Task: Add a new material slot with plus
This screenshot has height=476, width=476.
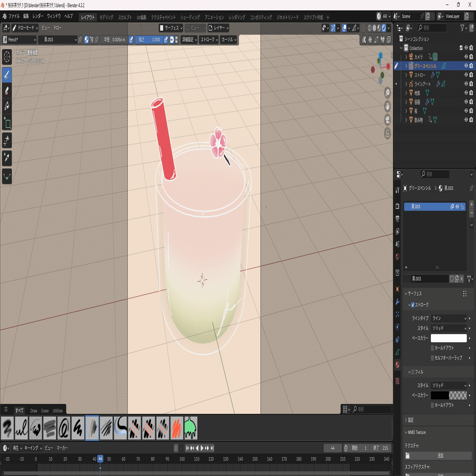Action: coord(471,204)
